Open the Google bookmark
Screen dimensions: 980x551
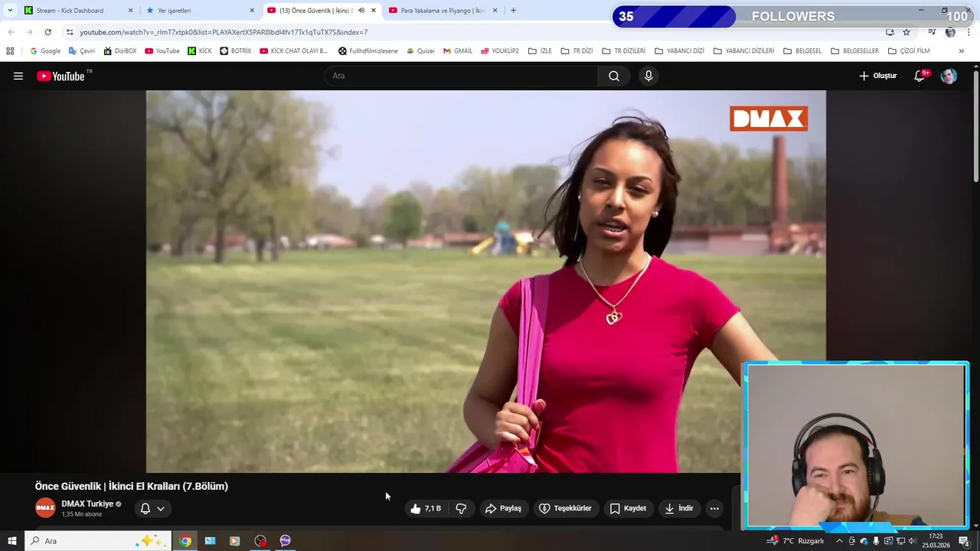pos(45,51)
